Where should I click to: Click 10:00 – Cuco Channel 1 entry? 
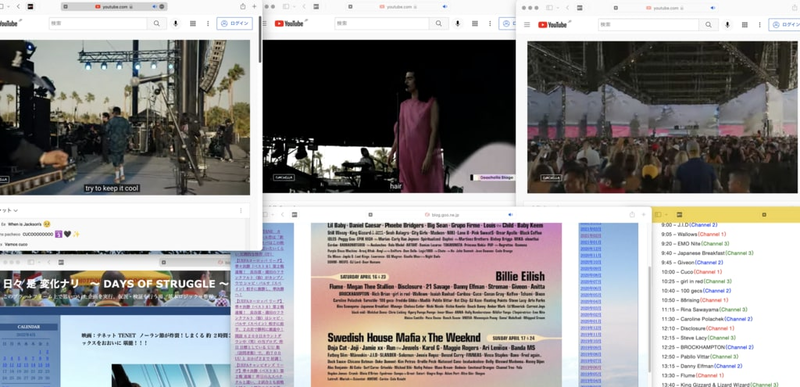pyautogui.click(x=690, y=272)
